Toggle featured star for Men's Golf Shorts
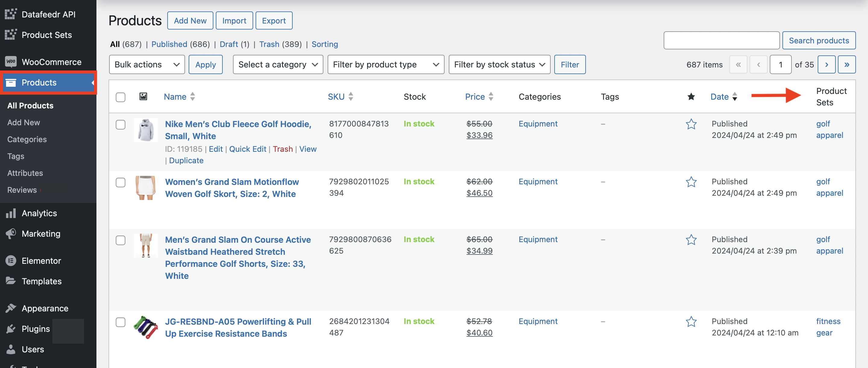 691,240
